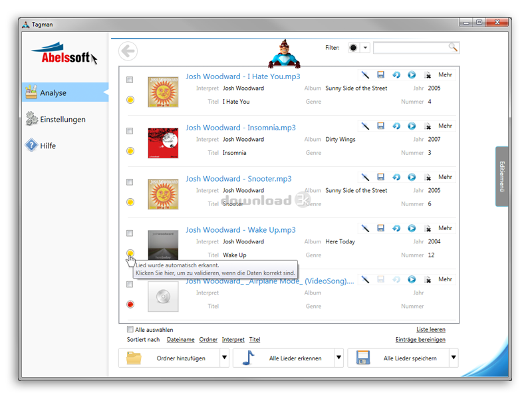Expand the Alle Lieder speichern dropdown arrow
Image resolution: width=532 pixels, height=399 pixels.
click(x=454, y=358)
